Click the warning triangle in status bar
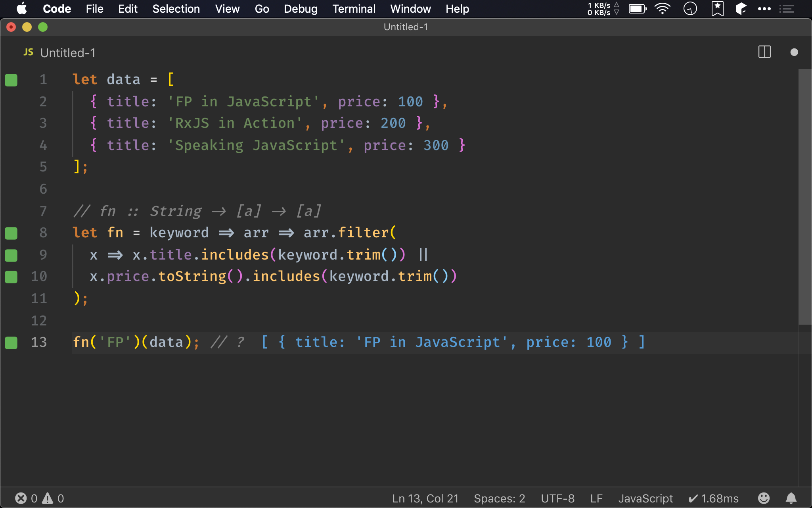This screenshot has width=812, height=508. pyautogui.click(x=48, y=498)
